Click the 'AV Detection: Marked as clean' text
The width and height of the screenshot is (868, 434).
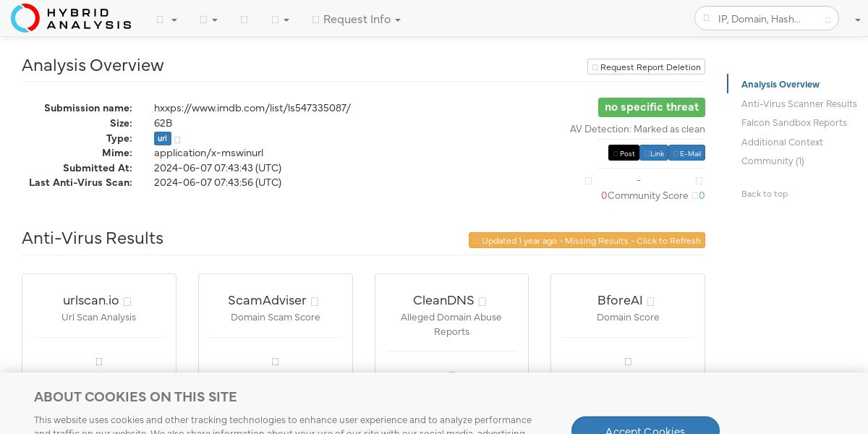(x=637, y=129)
